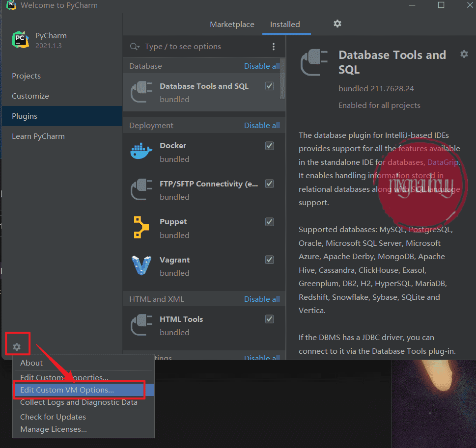The height and width of the screenshot is (448, 476).
Task: Click Disable all for Deployment group
Action: 262,126
